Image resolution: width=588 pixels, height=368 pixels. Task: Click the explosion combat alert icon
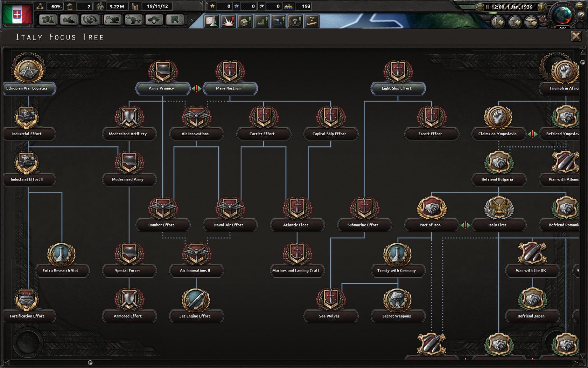(228, 21)
